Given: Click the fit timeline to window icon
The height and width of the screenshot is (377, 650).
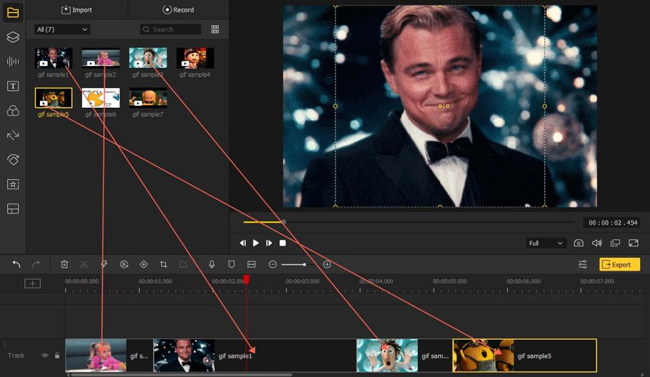Looking at the screenshot, I should coord(251,264).
